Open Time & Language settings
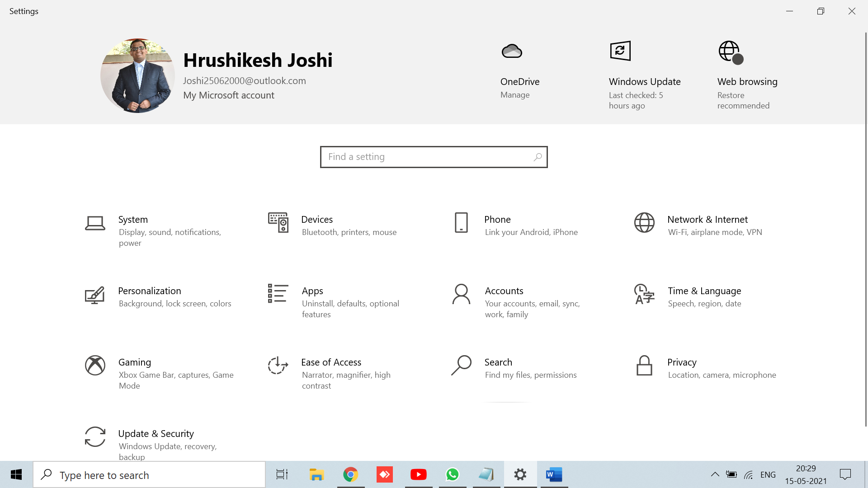 tap(703, 296)
